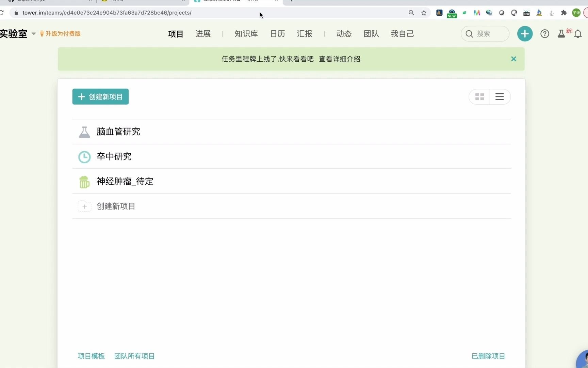This screenshot has width=588, height=368.
Task: Open the support chat avatar bubble
Action: click(x=583, y=359)
